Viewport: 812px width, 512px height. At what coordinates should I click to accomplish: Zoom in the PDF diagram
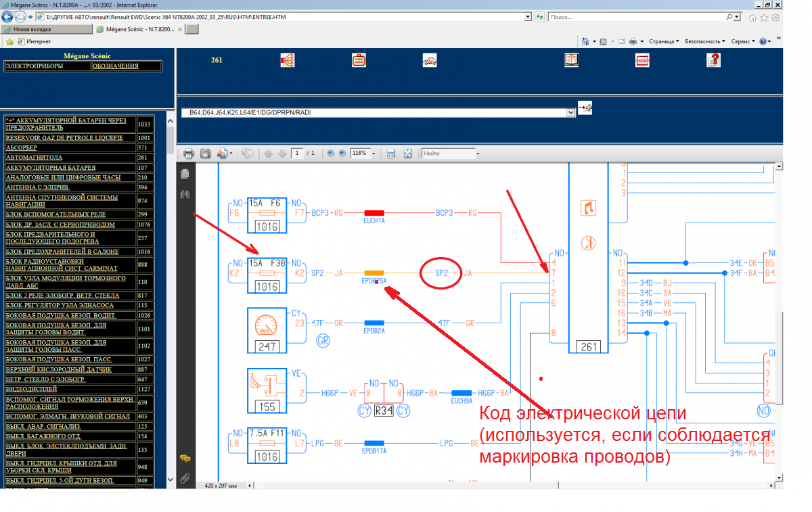tap(342, 154)
